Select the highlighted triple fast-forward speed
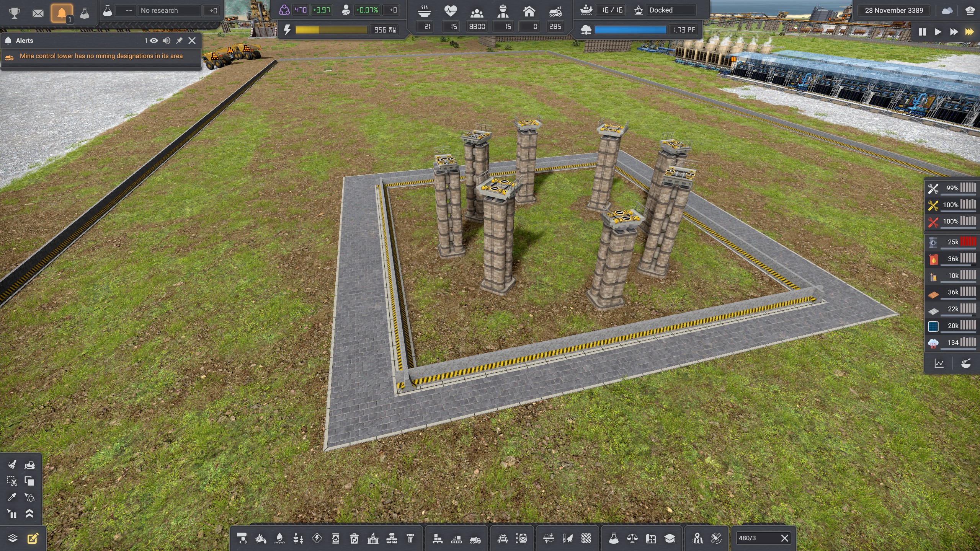 click(969, 32)
